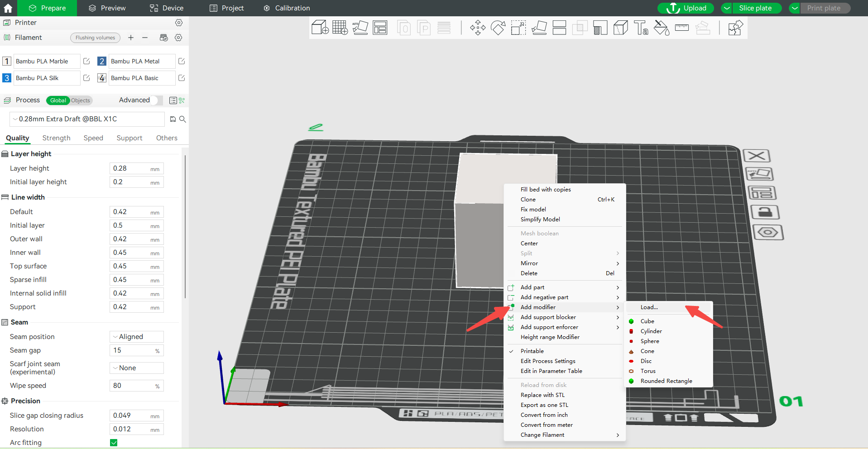Switch to the Strength tab

click(x=56, y=138)
